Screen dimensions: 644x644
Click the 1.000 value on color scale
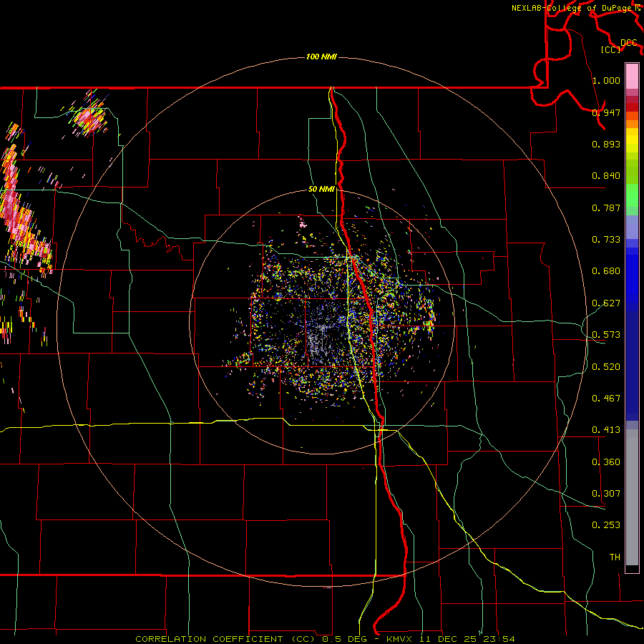tap(606, 80)
